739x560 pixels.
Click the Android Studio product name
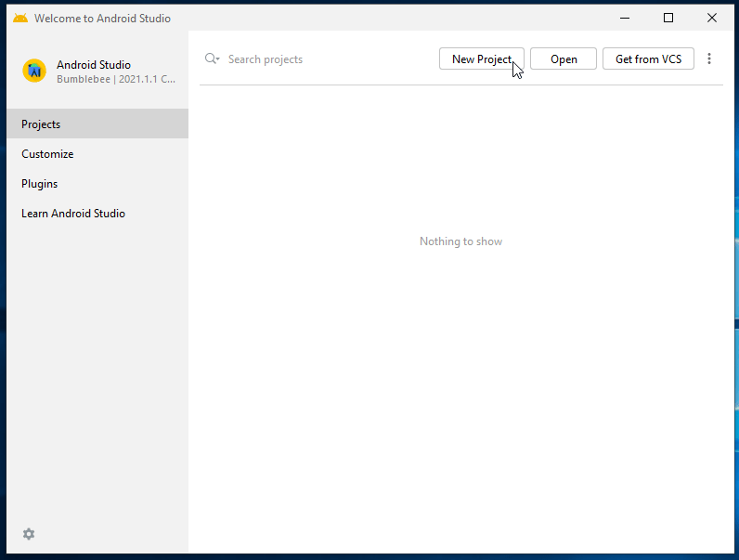point(94,65)
